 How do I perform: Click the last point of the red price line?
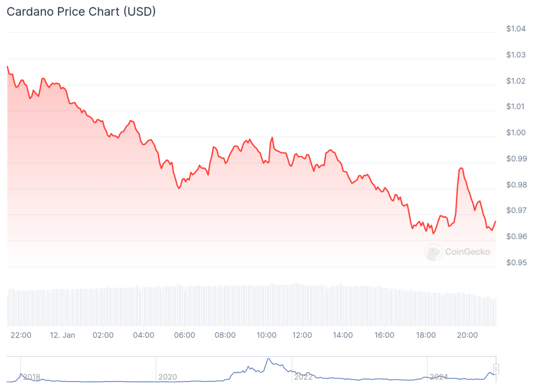[x=495, y=221]
